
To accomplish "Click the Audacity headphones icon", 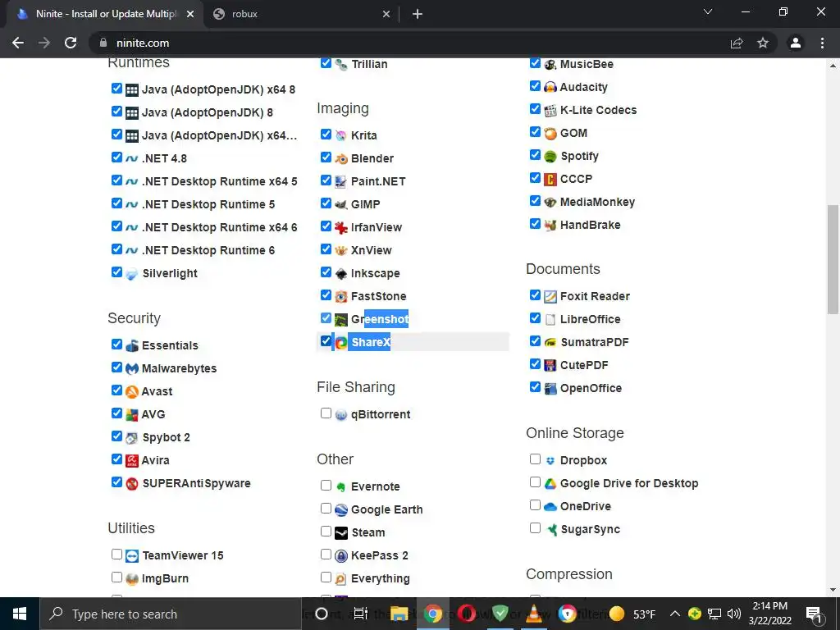I will click(x=550, y=87).
